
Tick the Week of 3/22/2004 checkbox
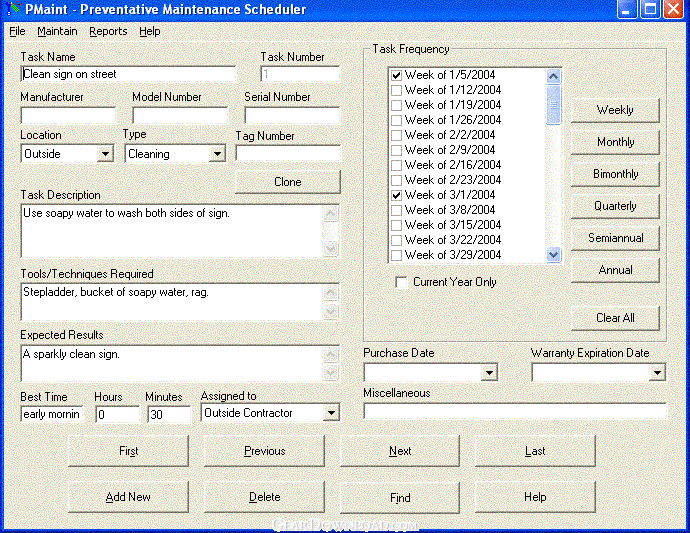396,240
